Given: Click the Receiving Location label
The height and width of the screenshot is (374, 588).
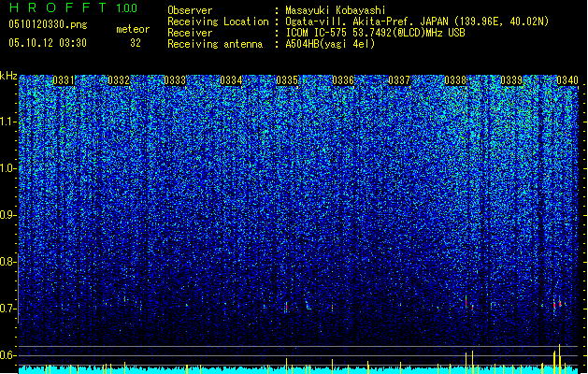Looking at the screenshot, I should click(x=218, y=22).
